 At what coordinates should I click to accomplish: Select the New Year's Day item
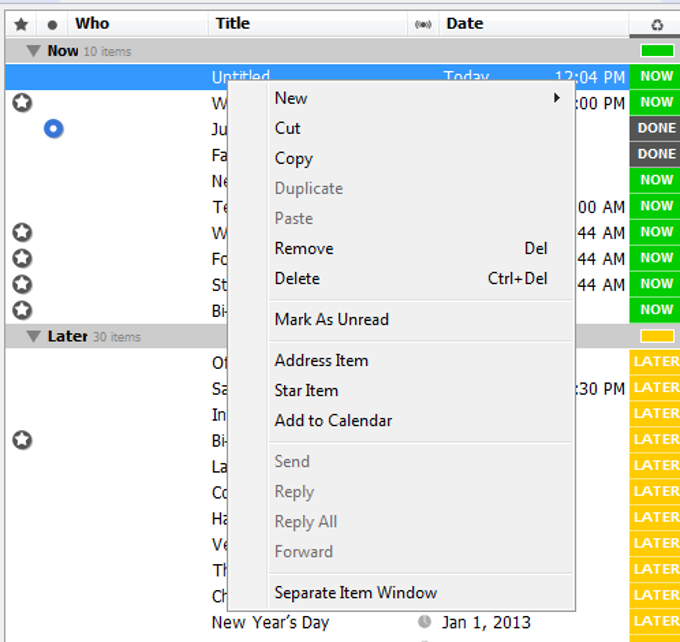pyautogui.click(x=270, y=622)
